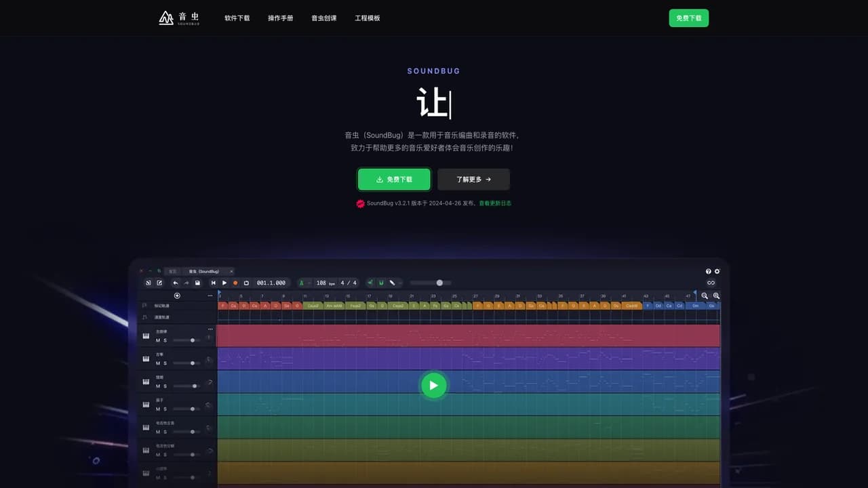Open the 查看更新日志 link
Viewport: 868px width, 488px height.
pyautogui.click(x=495, y=203)
